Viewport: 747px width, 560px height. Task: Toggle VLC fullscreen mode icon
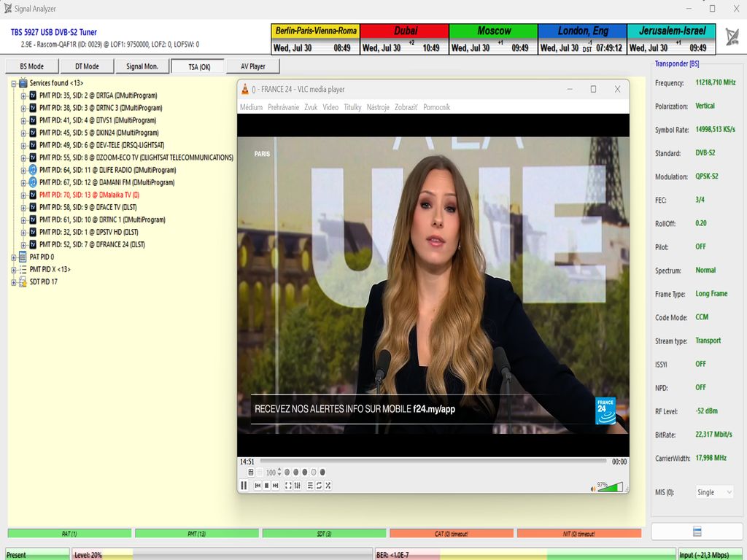coord(288,486)
